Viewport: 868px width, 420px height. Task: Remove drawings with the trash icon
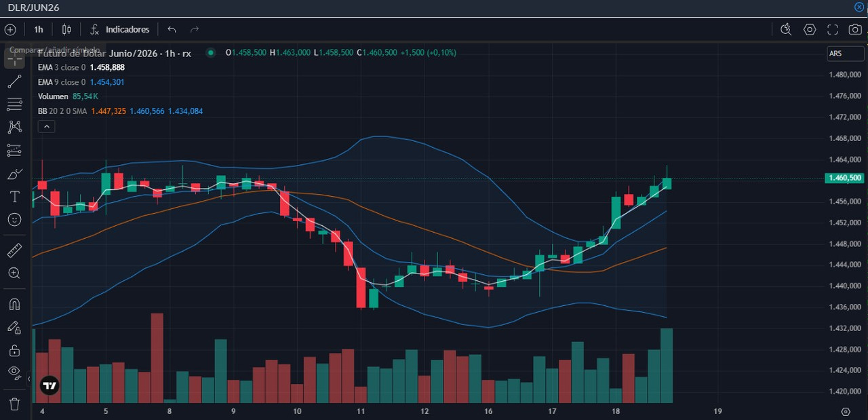(14, 404)
